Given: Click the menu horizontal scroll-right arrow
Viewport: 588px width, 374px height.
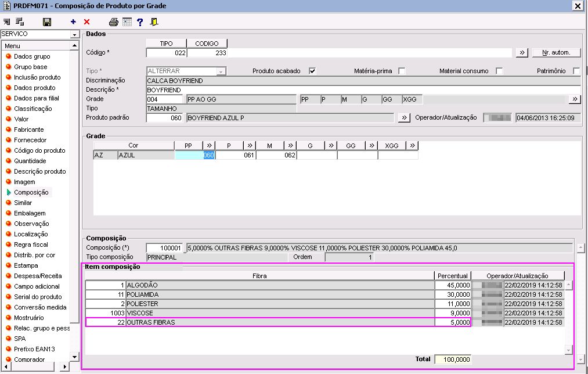Looking at the screenshot, I should click(65, 366).
